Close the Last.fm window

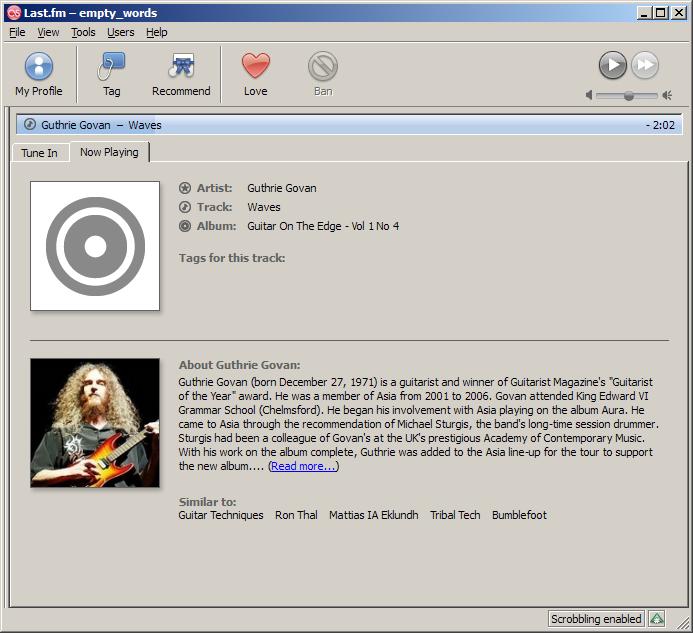[678, 13]
